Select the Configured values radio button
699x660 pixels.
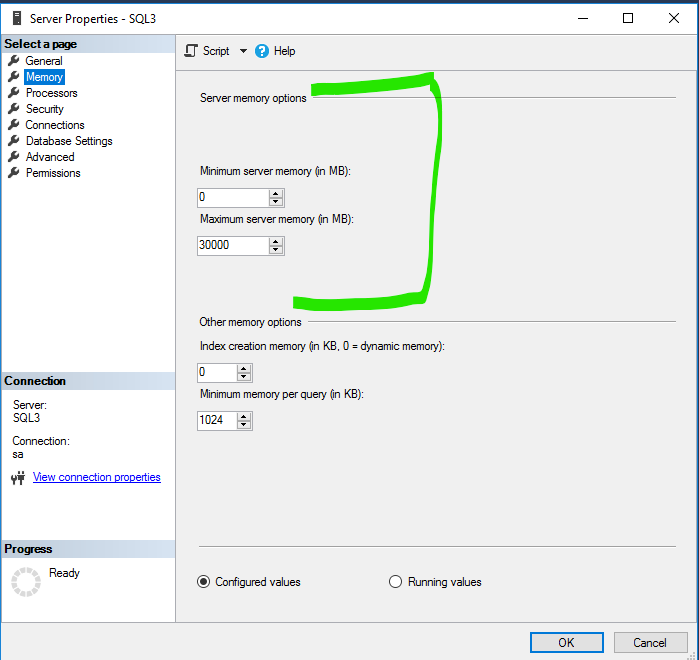pos(204,582)
